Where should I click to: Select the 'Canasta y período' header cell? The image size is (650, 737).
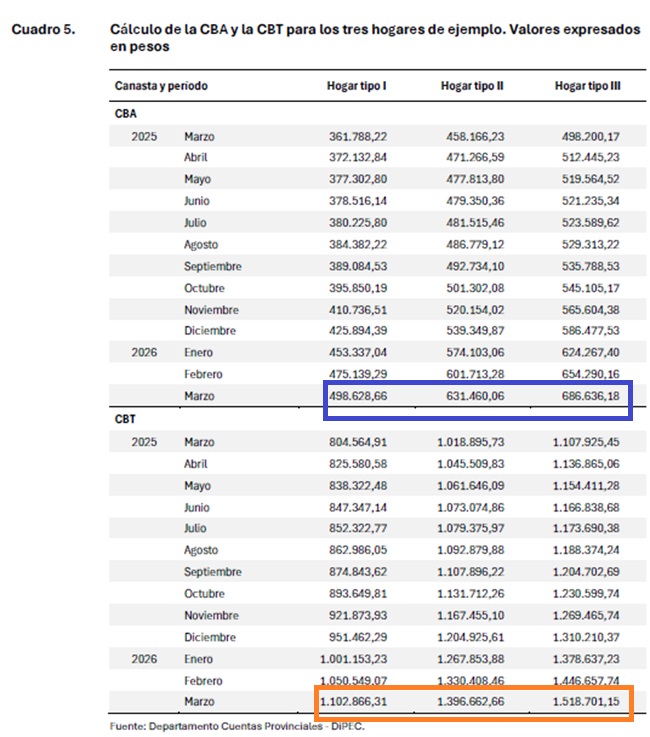pyautogui.click(x=161, y=87)
